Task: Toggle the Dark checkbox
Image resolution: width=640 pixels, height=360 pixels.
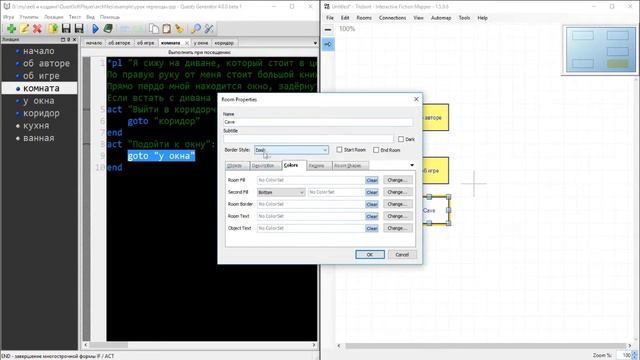Action: pos(401,139)
